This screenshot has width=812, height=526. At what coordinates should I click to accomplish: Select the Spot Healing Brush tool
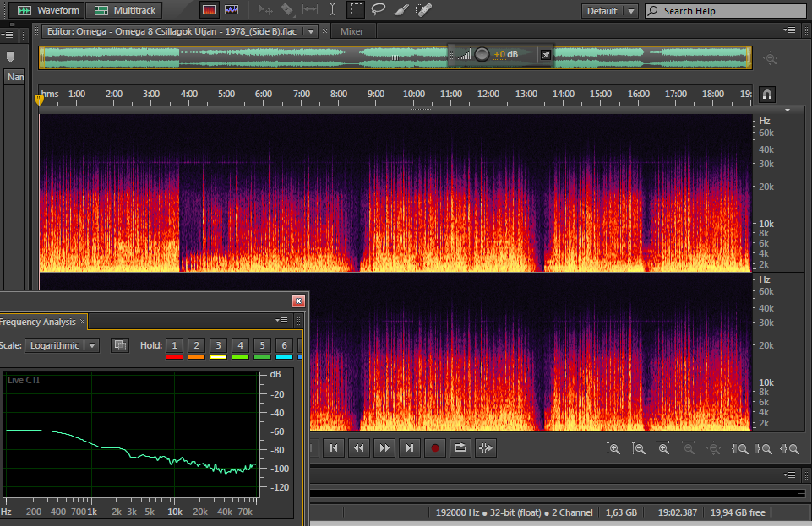[423, 9]
